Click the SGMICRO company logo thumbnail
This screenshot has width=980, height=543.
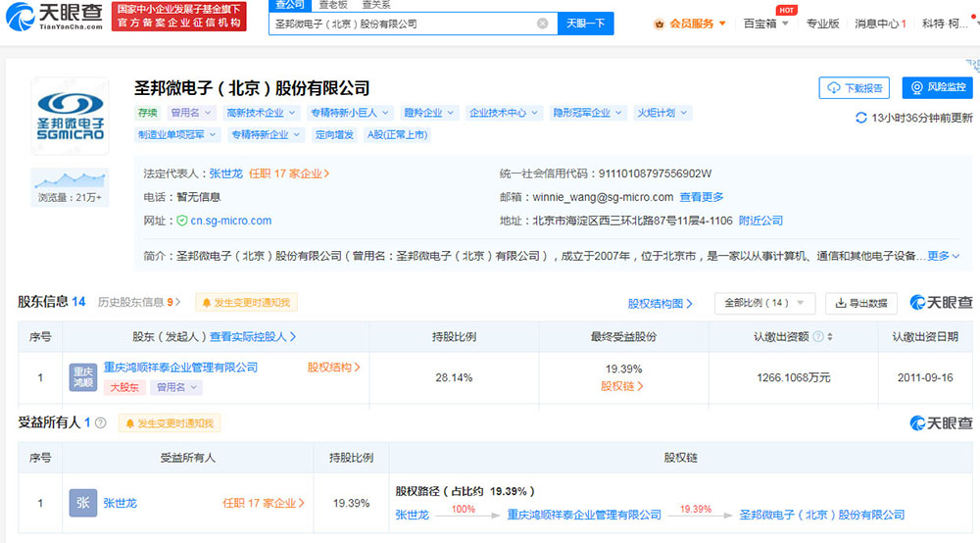point(70,117)
